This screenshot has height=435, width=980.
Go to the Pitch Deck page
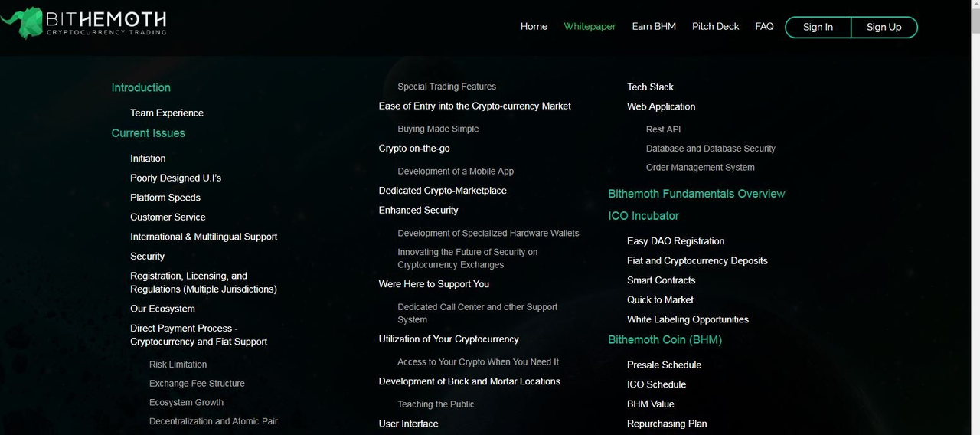point(715,26)
